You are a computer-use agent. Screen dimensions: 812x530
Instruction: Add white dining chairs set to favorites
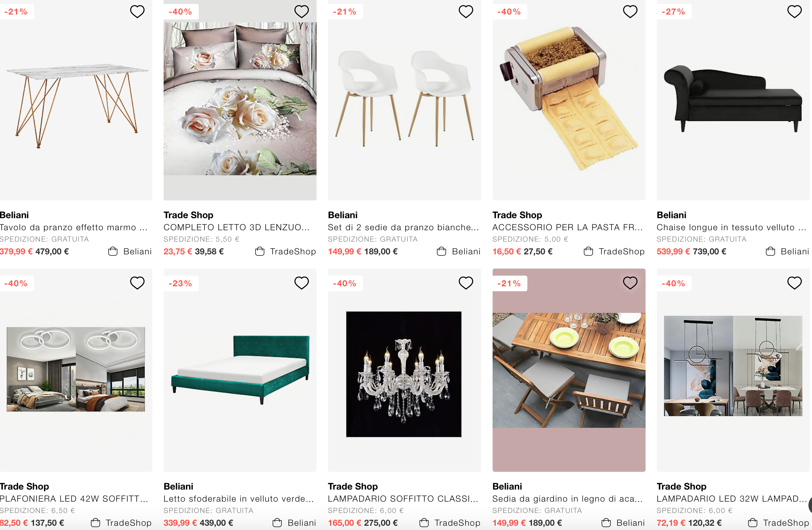click(x=466, y=12)
